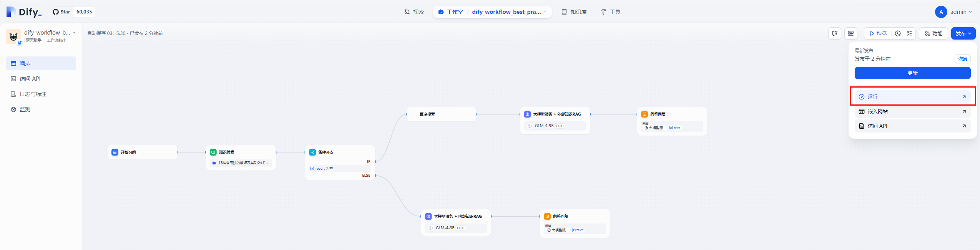Expand the dify_workflow_b... app name dropdown
Screen dimensions: 980x250
pos(74,33)
